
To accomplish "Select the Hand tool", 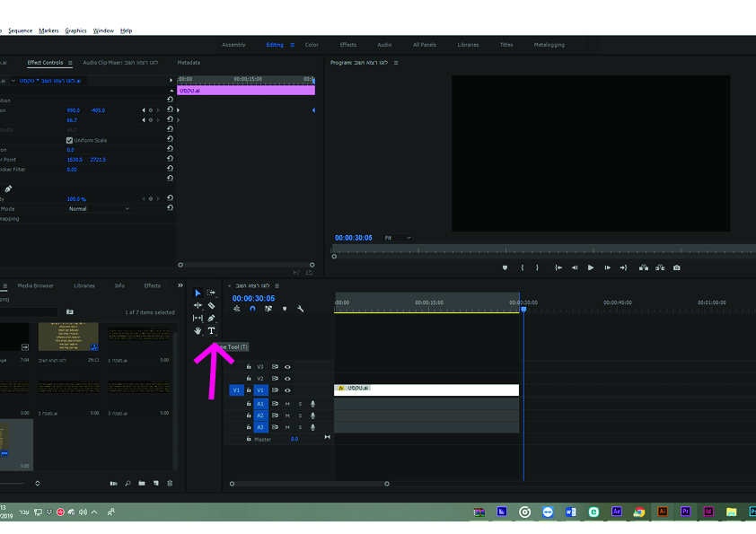I will (198, 331).
